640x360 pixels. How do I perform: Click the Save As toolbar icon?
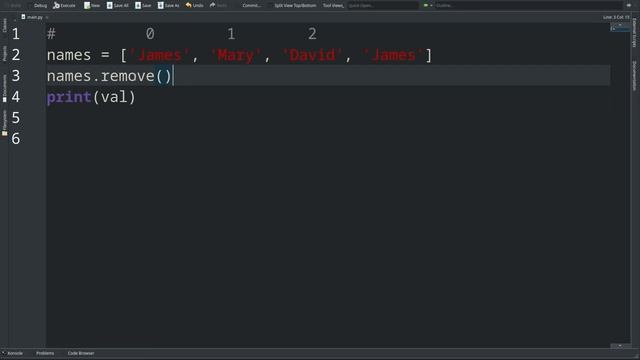point(168,5)
